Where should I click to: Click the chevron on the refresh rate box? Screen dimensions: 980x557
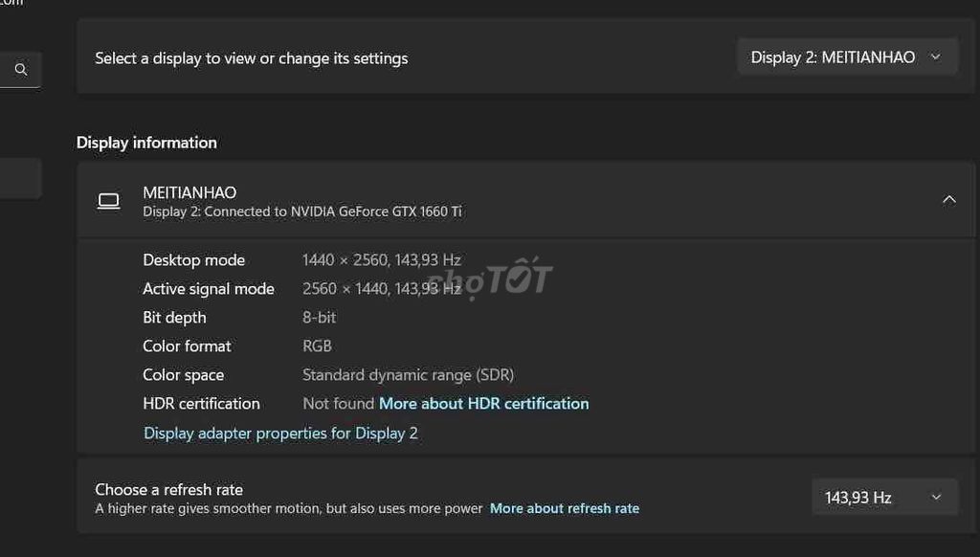[937, 497]
